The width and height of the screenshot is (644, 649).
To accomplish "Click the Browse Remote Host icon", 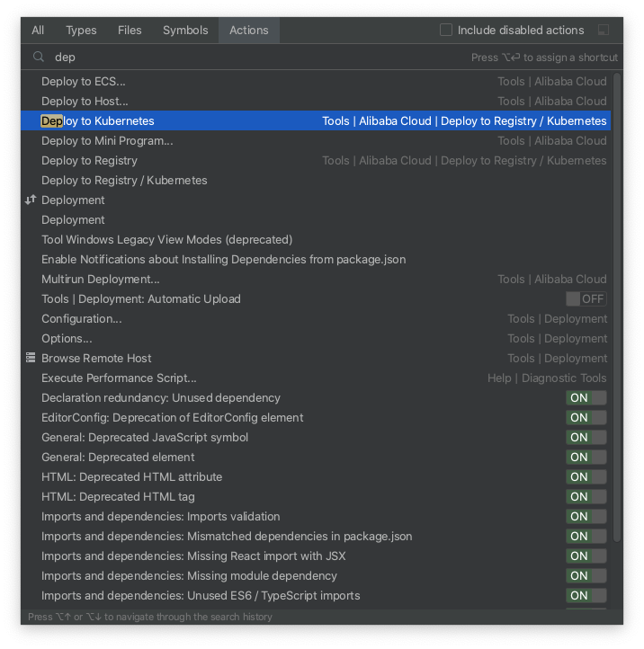I will (x=31, y=358).
